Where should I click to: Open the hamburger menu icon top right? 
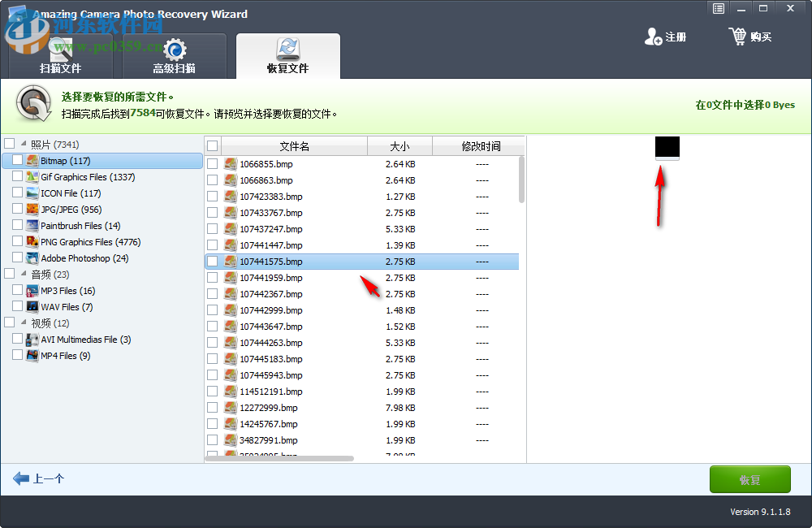pyautogui.click(x=718, y=8)
